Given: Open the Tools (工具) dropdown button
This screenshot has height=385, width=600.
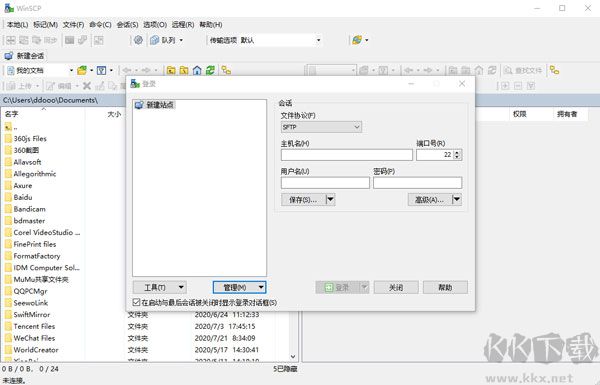Looking at the screenshot, I should point(160,287).
